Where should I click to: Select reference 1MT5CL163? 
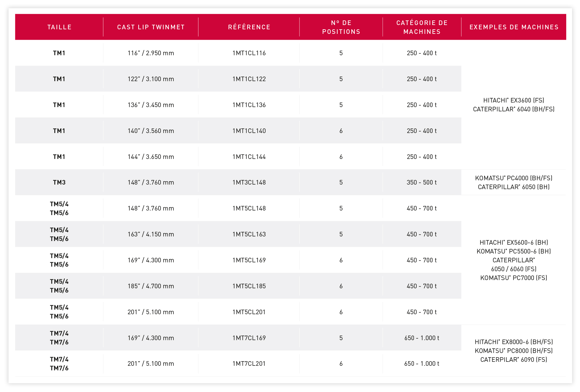(x=249, y=234)
